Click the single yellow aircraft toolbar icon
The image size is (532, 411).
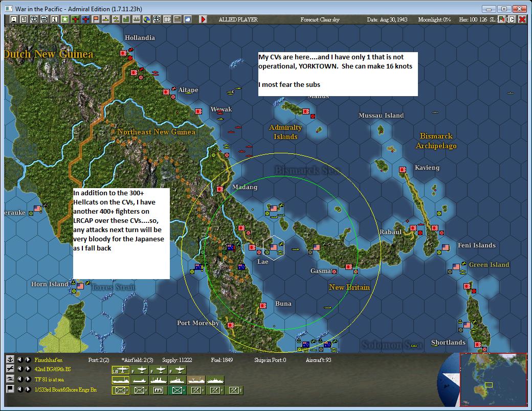[106, 19]
